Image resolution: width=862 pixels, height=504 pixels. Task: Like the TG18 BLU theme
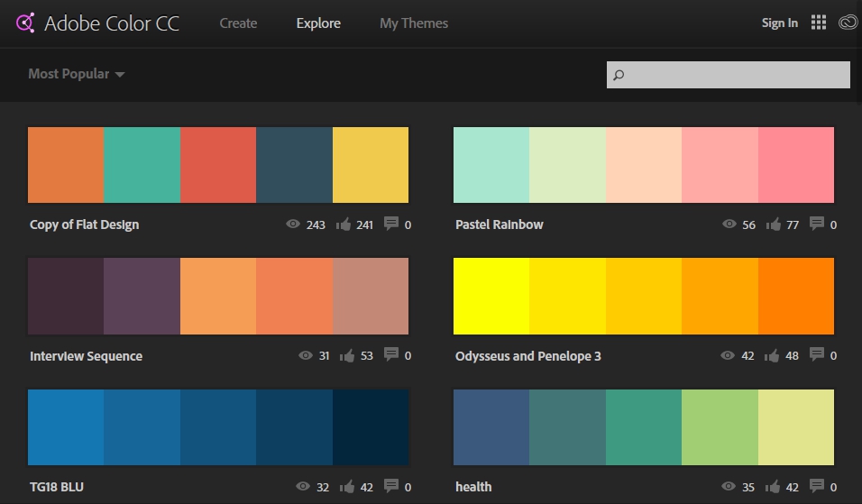tap(347, 487)
